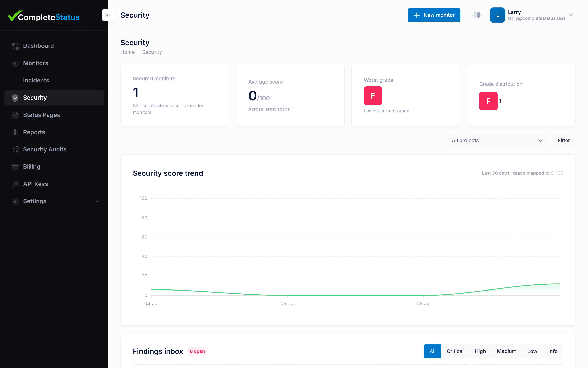The image size is (588, 368).
Task: Select the All findings tab
Action: coord(432,351)
